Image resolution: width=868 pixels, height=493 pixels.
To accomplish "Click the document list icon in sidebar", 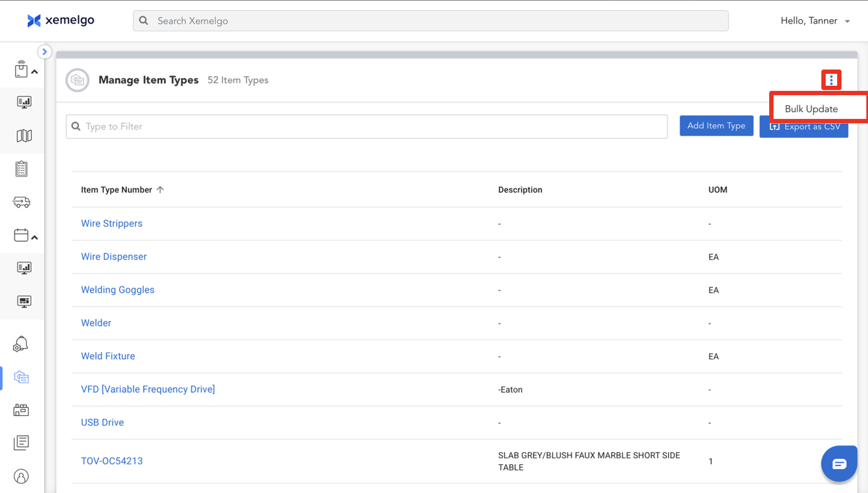I will click(x=21, y=443).
